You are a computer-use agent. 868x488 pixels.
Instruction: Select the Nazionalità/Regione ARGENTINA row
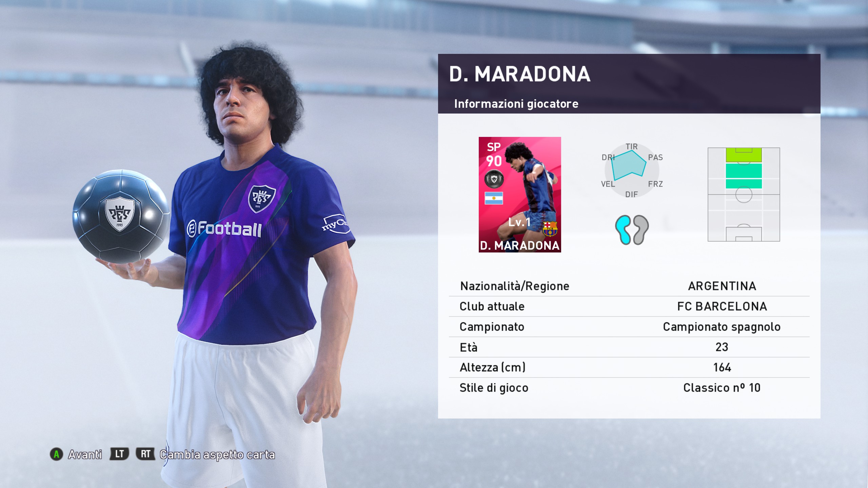(629, 286)
